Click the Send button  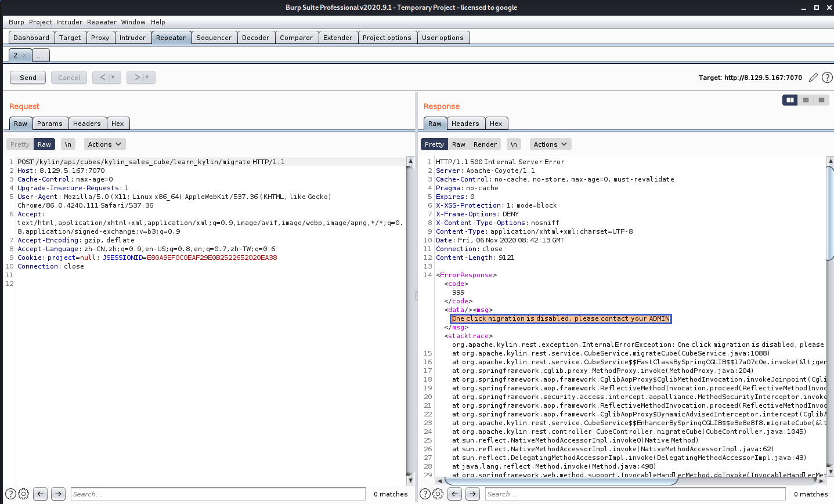(28, 78)
